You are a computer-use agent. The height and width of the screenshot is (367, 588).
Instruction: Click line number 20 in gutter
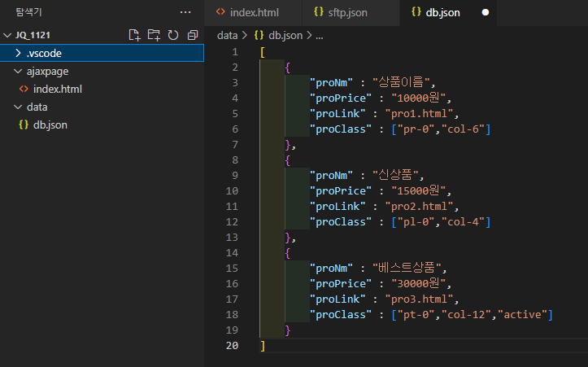click(232, 345)
